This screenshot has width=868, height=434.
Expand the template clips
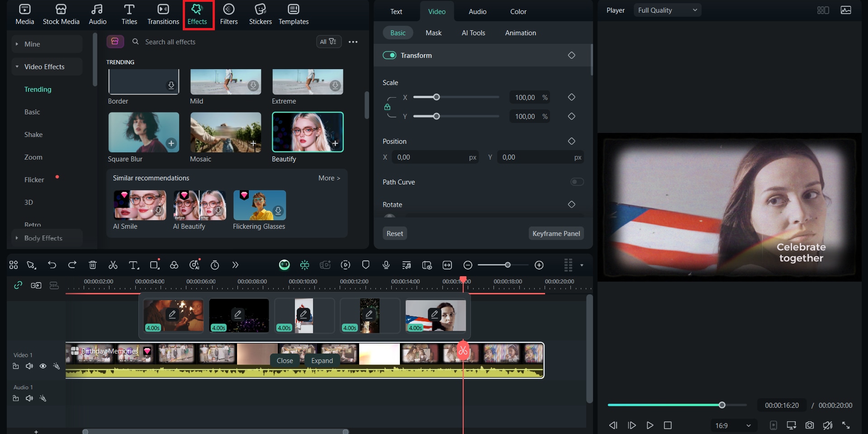click(322, 360)
